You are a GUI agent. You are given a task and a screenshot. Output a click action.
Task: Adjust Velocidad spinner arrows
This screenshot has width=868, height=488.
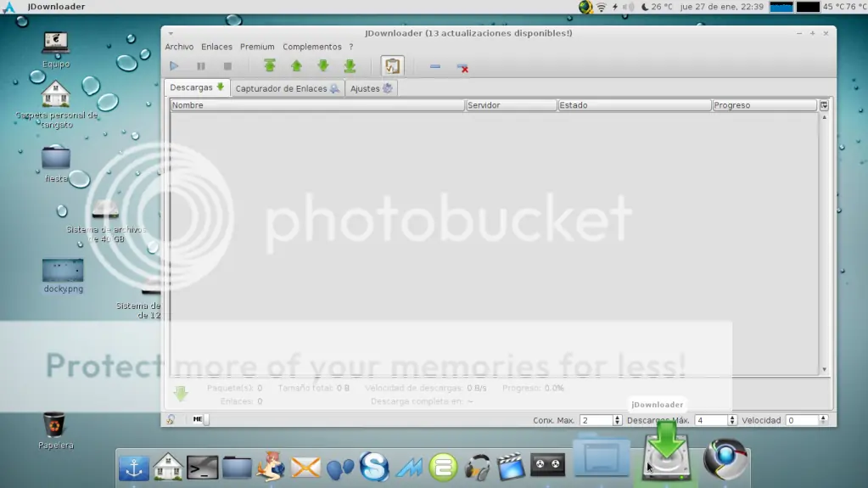pyautogui.click(x=824, y=420)
